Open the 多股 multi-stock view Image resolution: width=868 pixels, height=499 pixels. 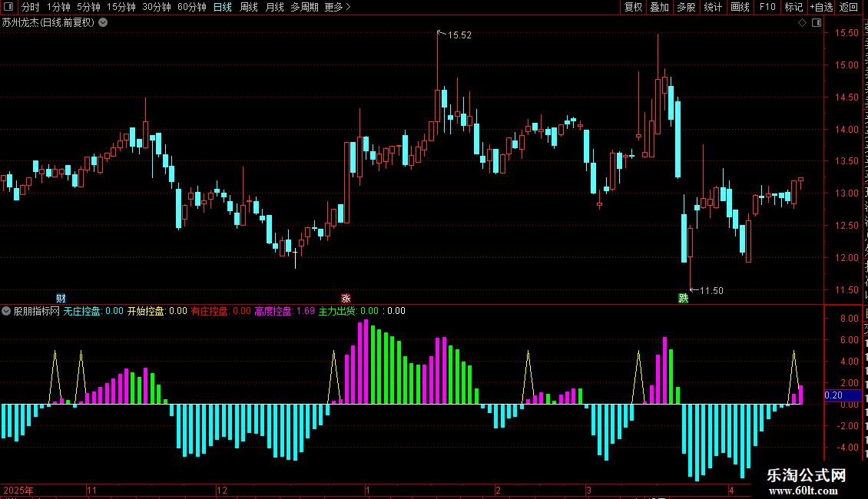(x=686, y=7)
